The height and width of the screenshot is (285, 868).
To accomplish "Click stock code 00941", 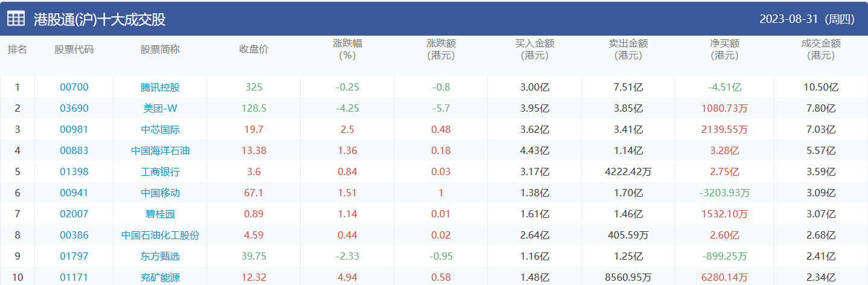I will click(x=74, y=193).
